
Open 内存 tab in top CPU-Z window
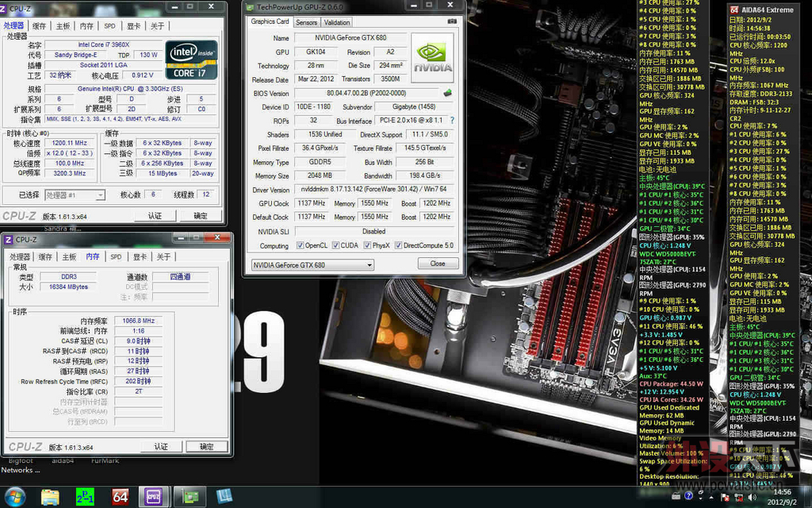87,26
